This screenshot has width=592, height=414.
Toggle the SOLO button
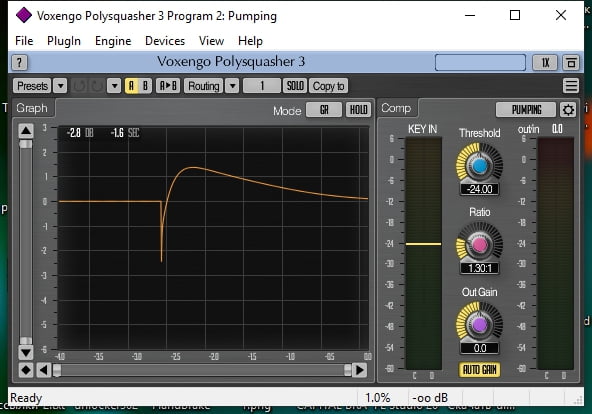[x=294, y=86]
